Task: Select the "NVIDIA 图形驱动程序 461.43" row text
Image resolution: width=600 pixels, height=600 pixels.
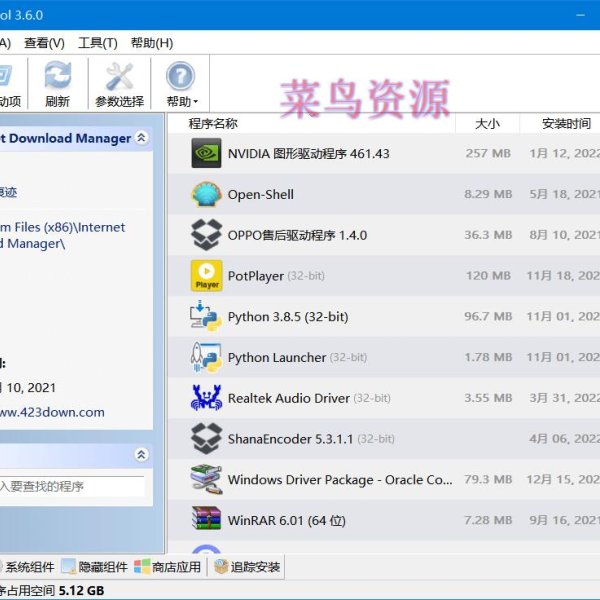Action: [308, 154]
